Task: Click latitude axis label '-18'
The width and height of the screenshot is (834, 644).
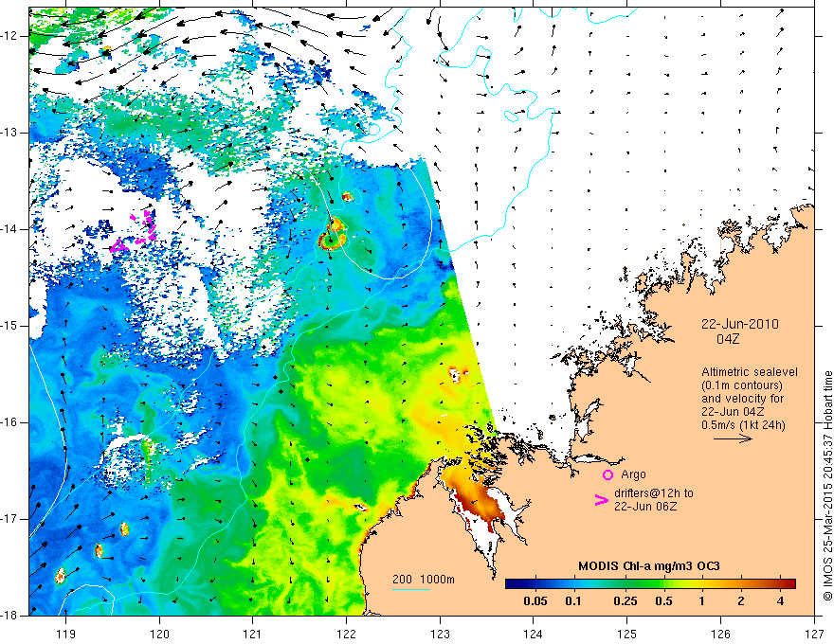Action: pyautogui.click(x=10, y=616)
